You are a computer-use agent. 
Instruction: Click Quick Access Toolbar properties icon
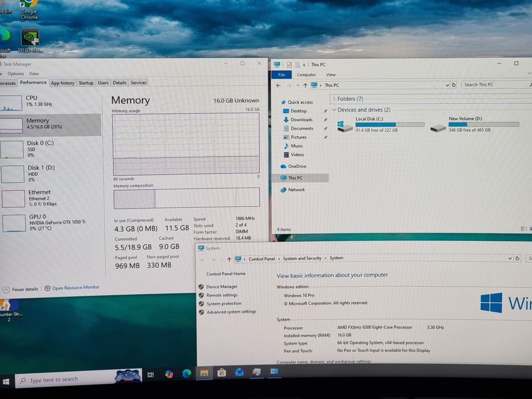tap(289, 64)
